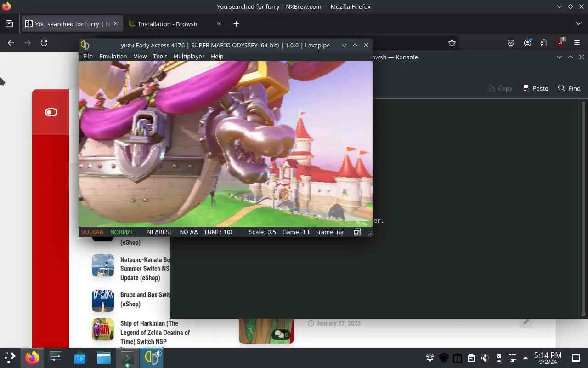Open network connections tray icon
The height and width of the screenshot is (368, 588).
pyautogui.click(x=512, y=358)
